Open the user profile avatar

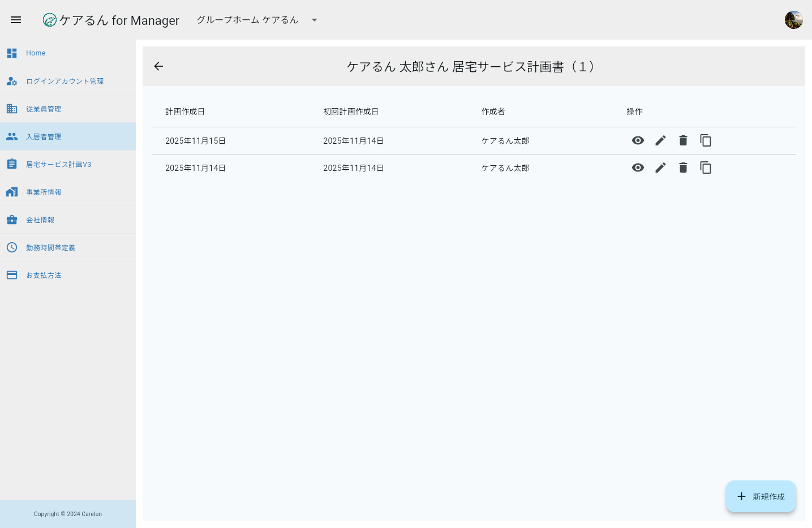click(x=793, y=19)
